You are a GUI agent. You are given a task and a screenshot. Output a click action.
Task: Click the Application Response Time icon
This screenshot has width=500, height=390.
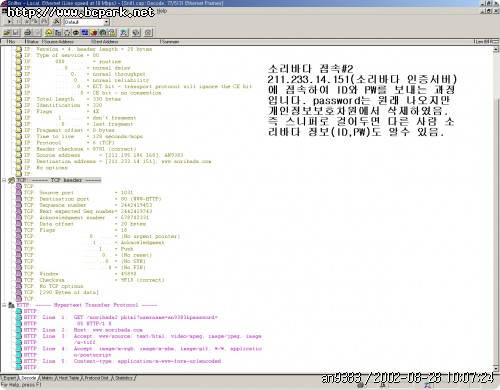coord(76,32)
